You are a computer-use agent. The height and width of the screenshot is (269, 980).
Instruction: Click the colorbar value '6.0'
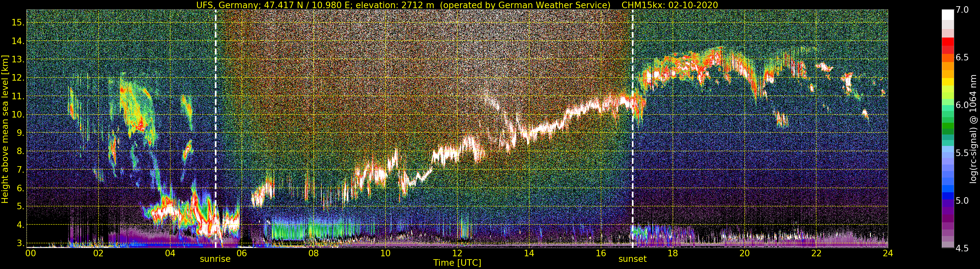(x=962, y=105)
